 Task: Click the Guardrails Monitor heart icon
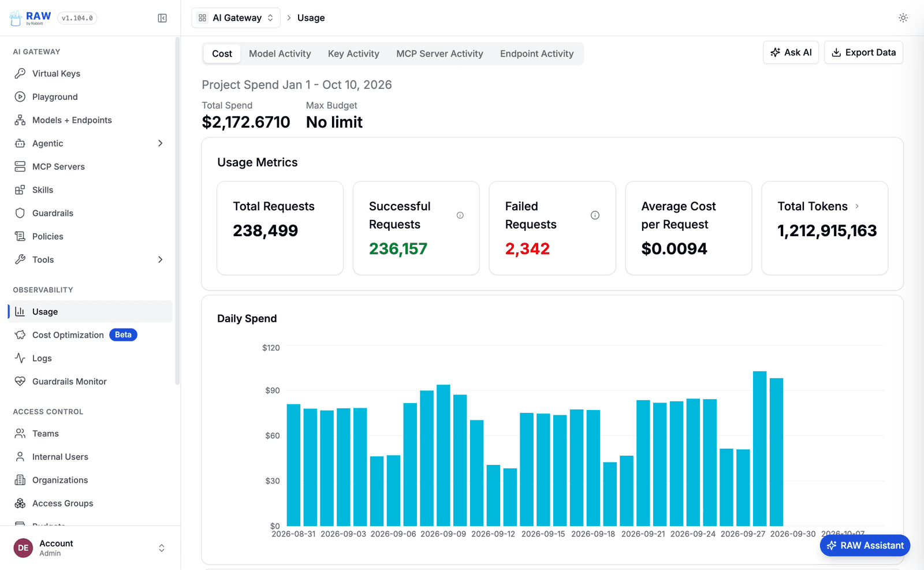[20, 381]
